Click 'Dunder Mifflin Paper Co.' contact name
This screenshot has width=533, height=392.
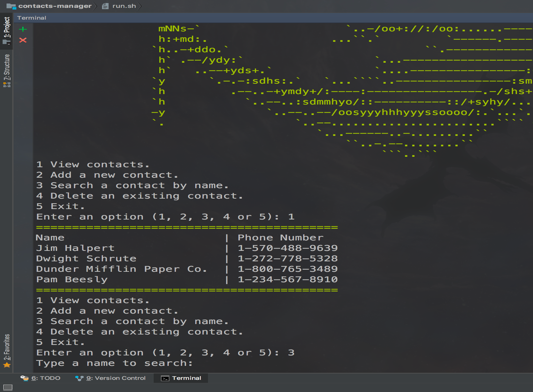point(121,269)
